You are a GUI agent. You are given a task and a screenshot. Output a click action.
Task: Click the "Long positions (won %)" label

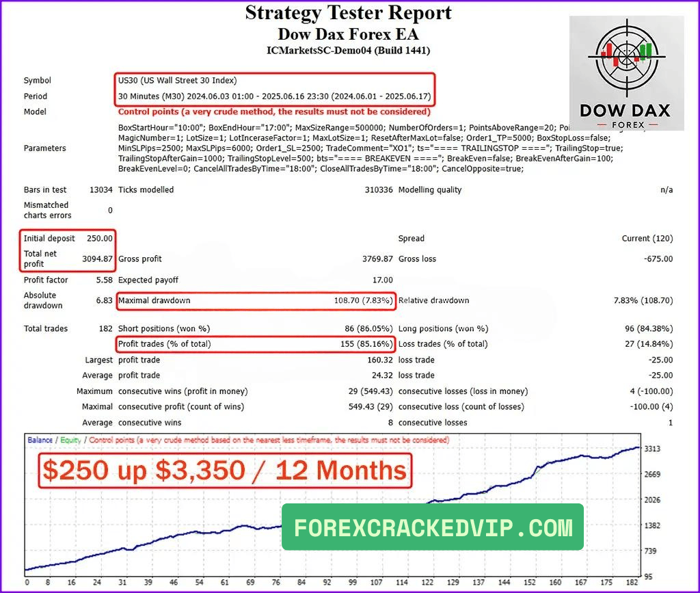443,329
